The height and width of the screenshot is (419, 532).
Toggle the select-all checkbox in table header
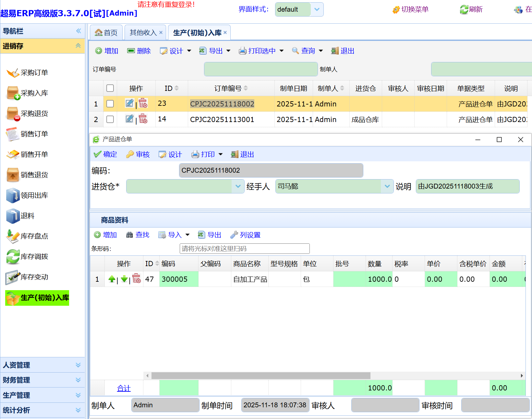[110, 88]
